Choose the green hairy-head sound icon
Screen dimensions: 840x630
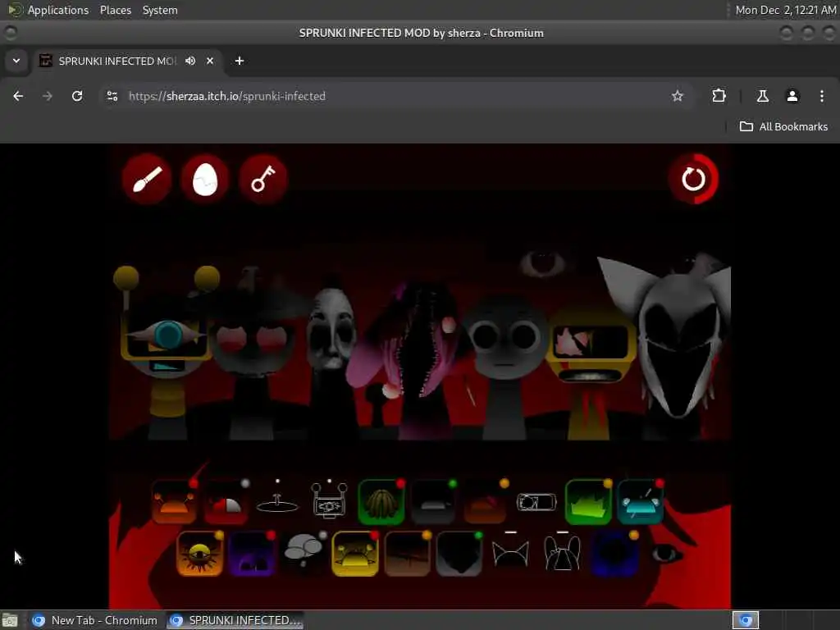pyautogui.click(x=381, y=502)
